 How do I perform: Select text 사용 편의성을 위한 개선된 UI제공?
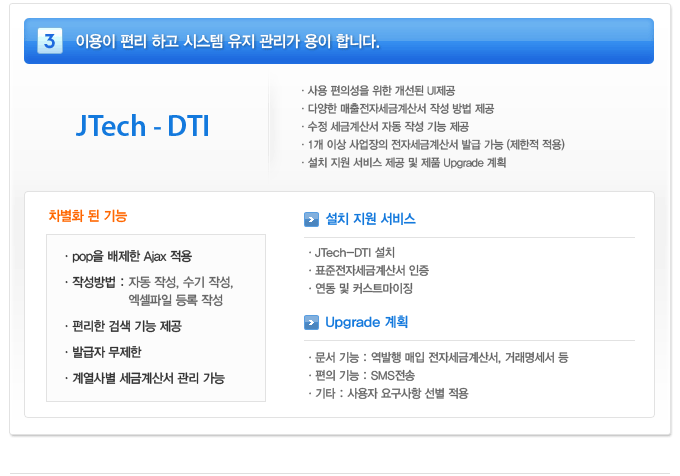point(381,91)
